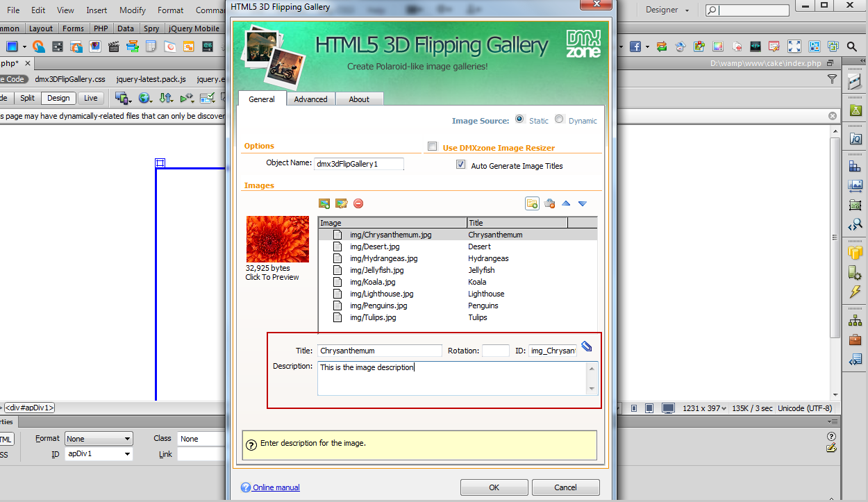Select Dynamic image source
Screen dimensions: 868x502
[x=559, y=119]
